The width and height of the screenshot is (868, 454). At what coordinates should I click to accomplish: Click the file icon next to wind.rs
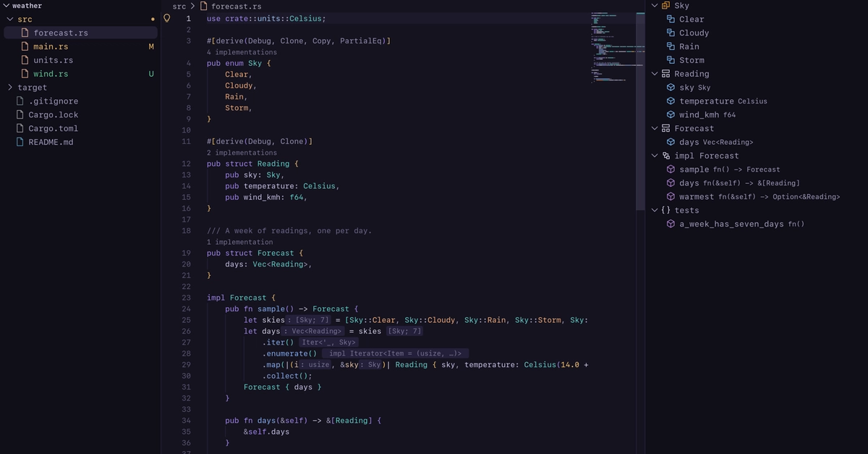click(x=25, y=74)
